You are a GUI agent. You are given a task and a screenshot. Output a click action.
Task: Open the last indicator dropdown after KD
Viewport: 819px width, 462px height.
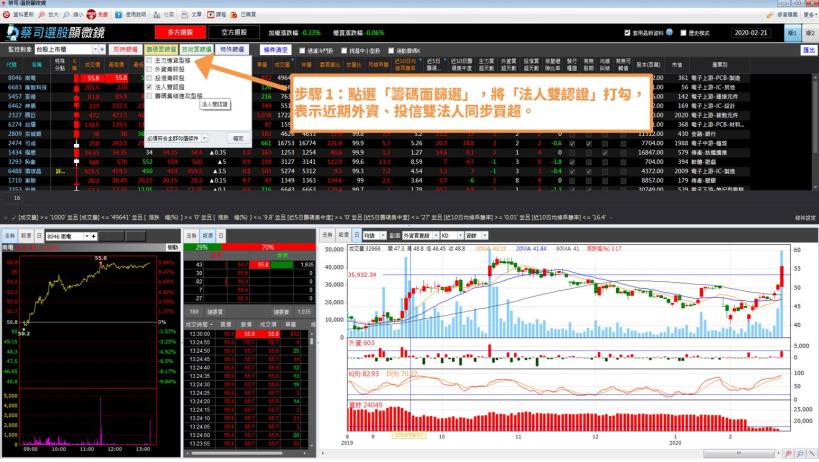pos(476,235)
